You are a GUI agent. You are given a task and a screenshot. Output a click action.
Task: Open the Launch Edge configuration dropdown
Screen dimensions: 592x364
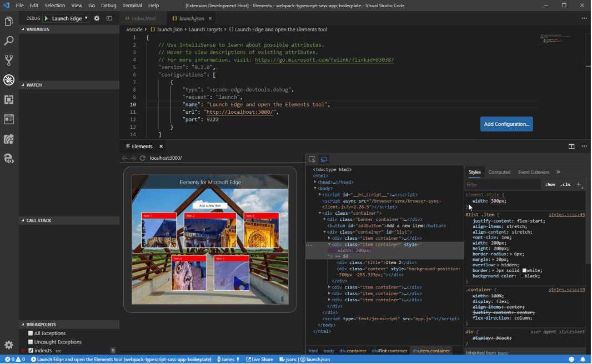(70, 18)
